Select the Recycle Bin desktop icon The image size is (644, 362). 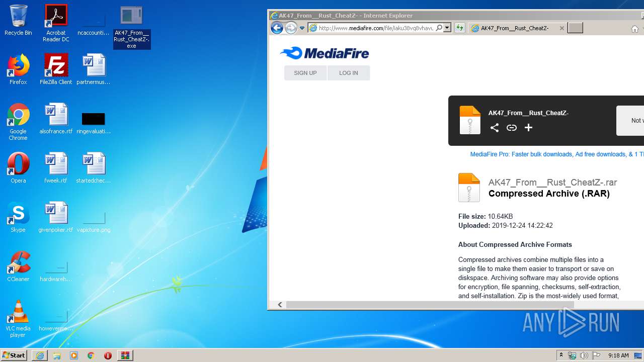click(x=18, y=20)
